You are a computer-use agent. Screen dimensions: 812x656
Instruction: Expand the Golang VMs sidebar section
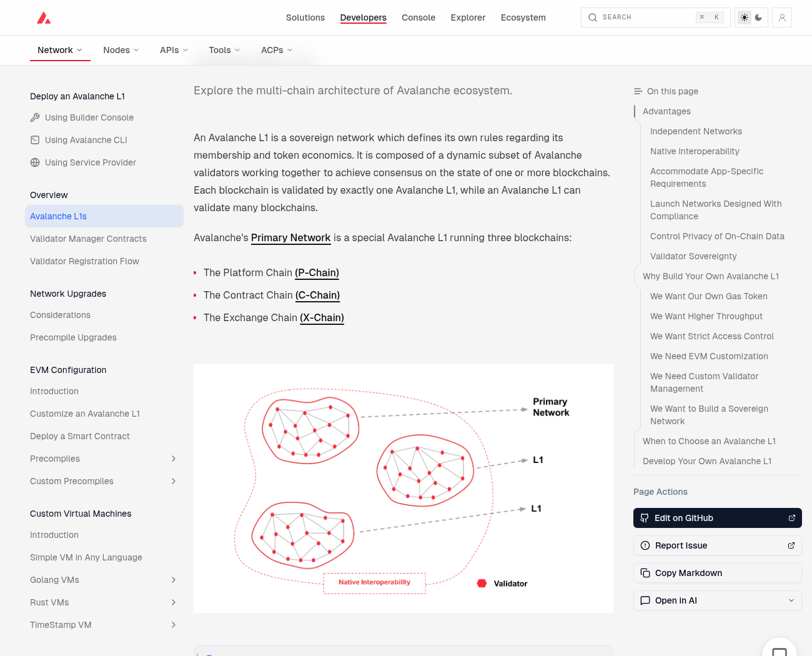pos(174,580)
